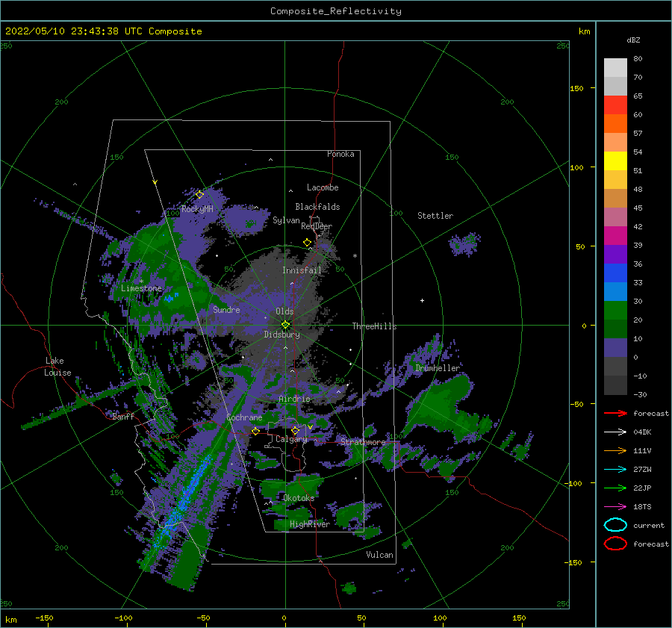
Task: Click the Lake Louise label
Action: tap(57, 367)
